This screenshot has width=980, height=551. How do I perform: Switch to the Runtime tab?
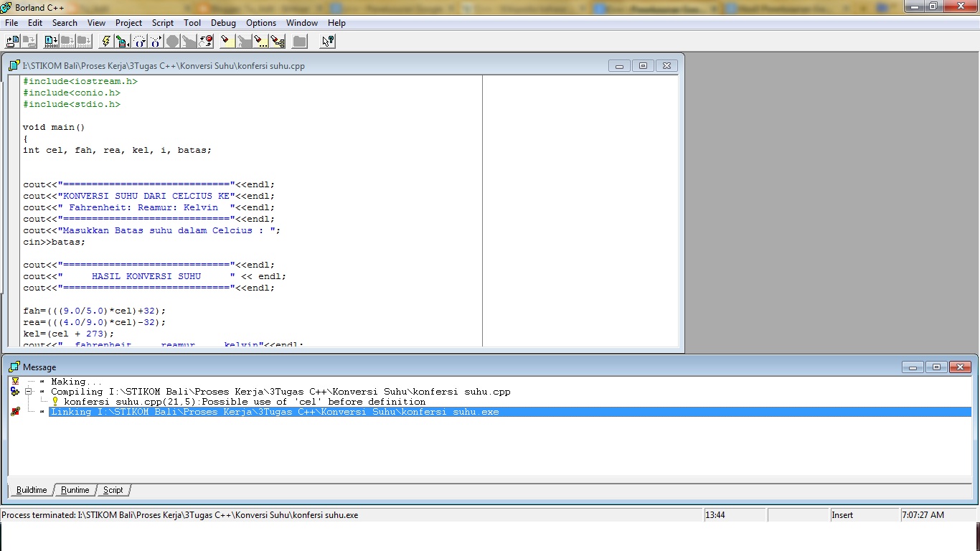point(75,490)
